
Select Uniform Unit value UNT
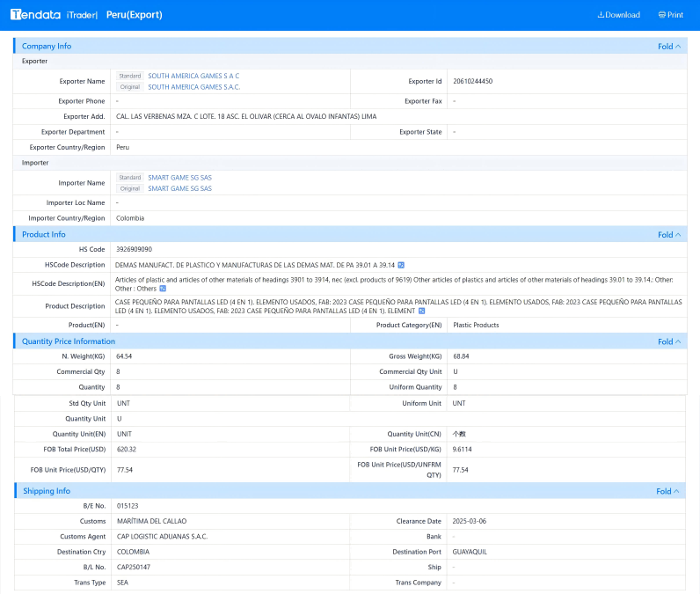pos(459,403)
